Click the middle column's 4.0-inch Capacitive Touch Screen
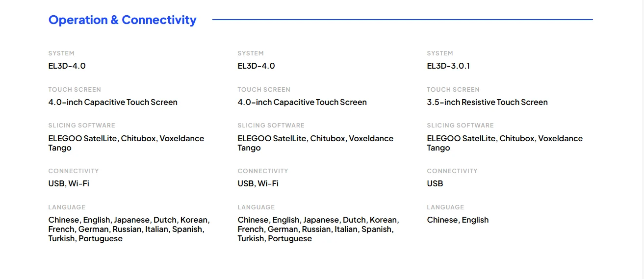The height and width of the screenshot is (279, 644). (x=302, y=102)
